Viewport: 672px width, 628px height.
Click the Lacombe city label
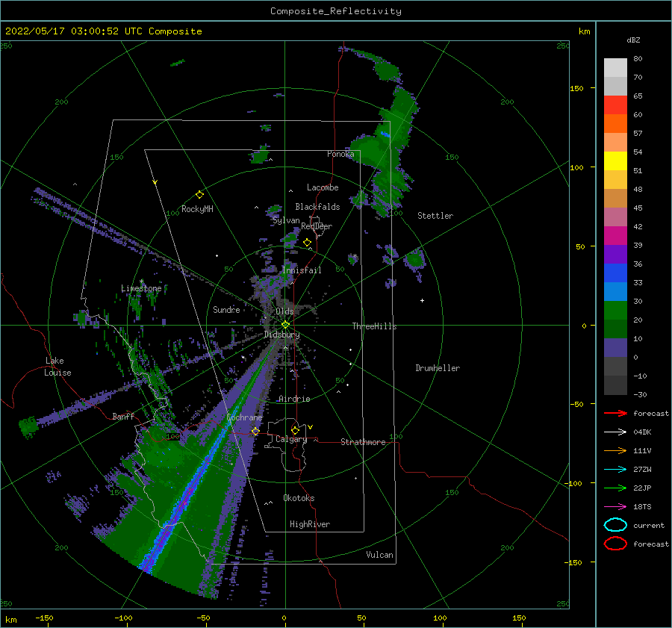(323, 187)
